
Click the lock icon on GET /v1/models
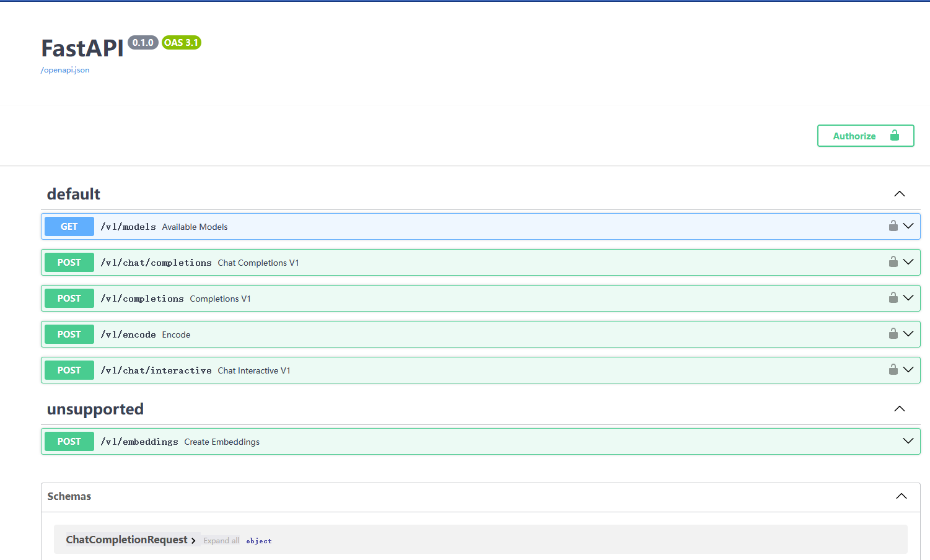click(893, 226)
